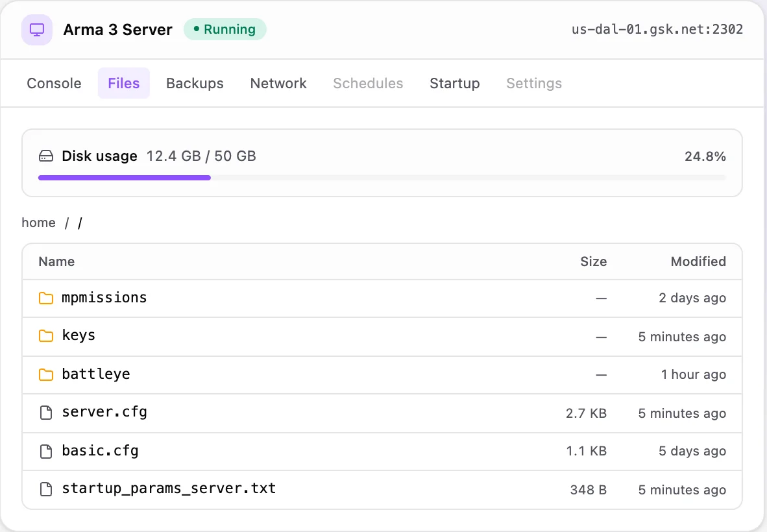Click the startup_params_server.txt file icon

pos(46,489)
